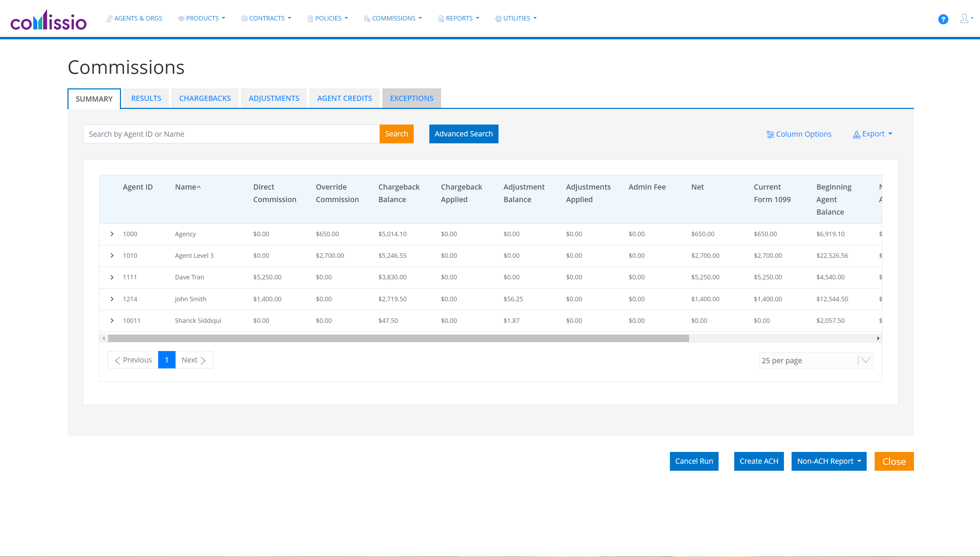980x557 pixels.
Task: Click the scrollbar right arrow
Action: point(878,338)
